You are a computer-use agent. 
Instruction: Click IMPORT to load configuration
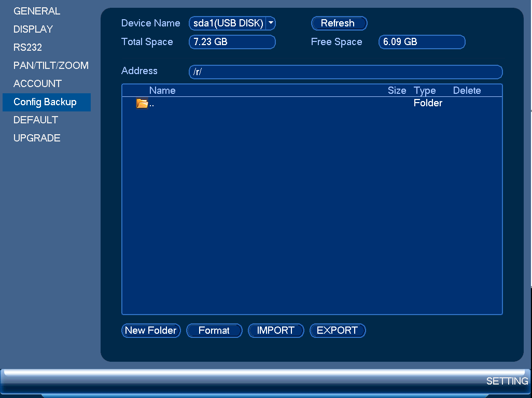(276, 331)
